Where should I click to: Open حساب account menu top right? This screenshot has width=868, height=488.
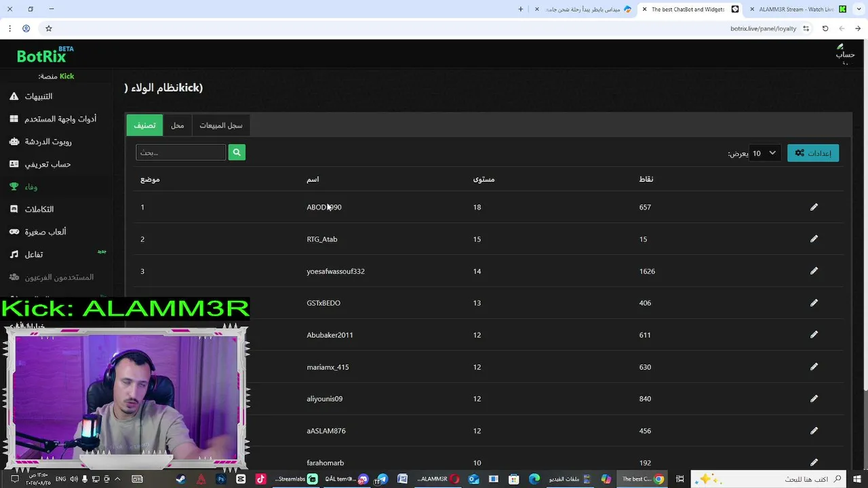click(x=845, y=54)
